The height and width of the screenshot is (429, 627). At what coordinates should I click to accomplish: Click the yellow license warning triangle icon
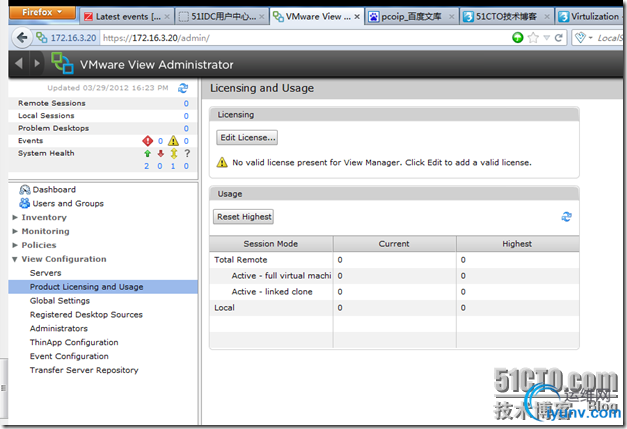click(222, 162)
